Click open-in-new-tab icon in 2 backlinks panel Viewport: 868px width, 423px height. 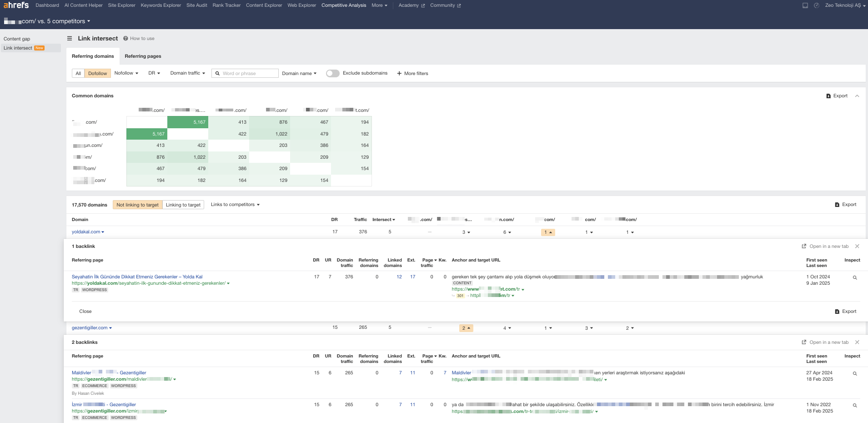pyautogui.click(x=804, y=342)
